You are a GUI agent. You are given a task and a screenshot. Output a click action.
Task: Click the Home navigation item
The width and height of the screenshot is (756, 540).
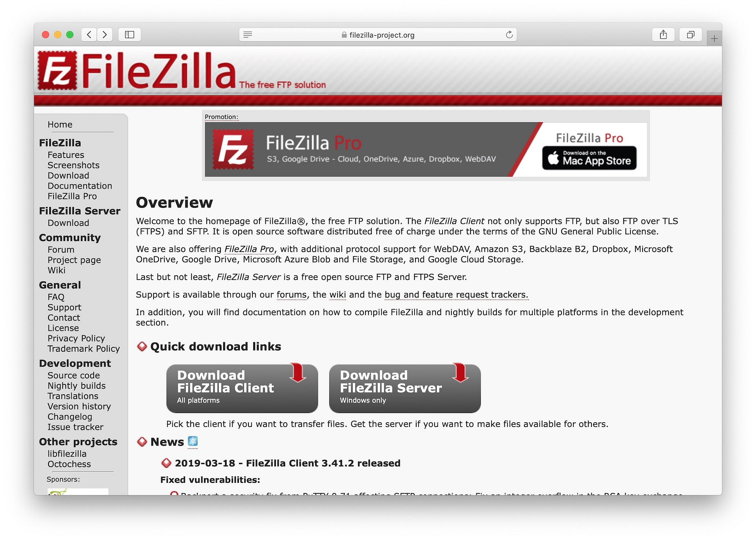pyautogui.click(x=60, y=124)
